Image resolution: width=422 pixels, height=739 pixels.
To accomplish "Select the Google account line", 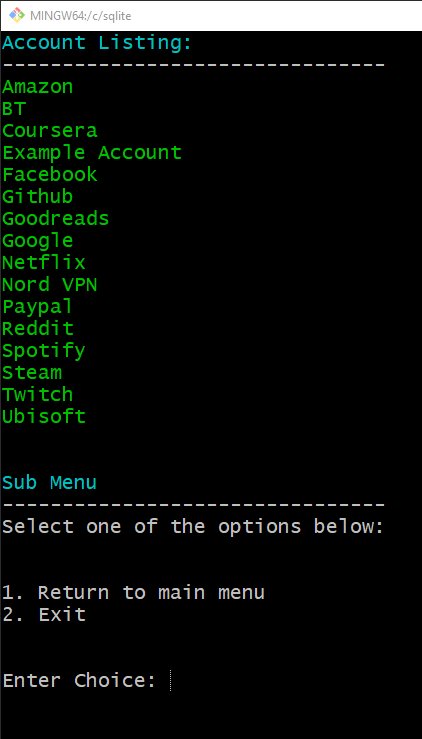I will pyautogui.click(x=38, y=241).
